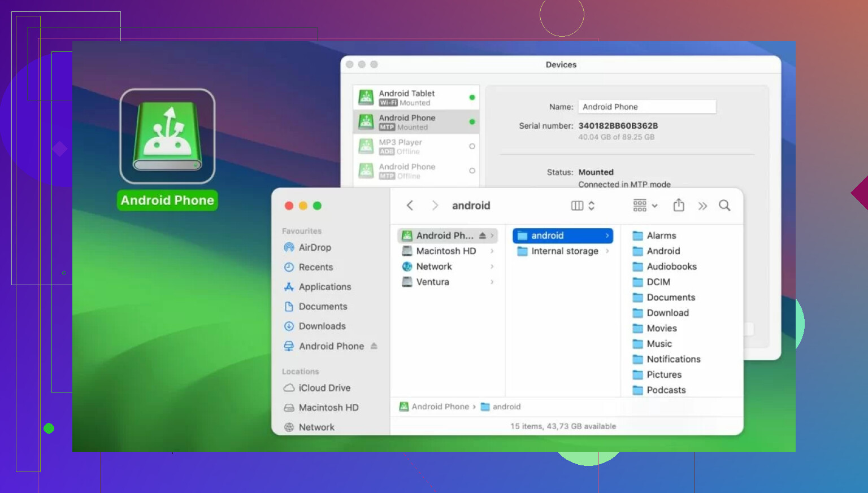Expand Macintosh HD column chevron
This screenshot has width=868, height=493.
coord(492,251)
